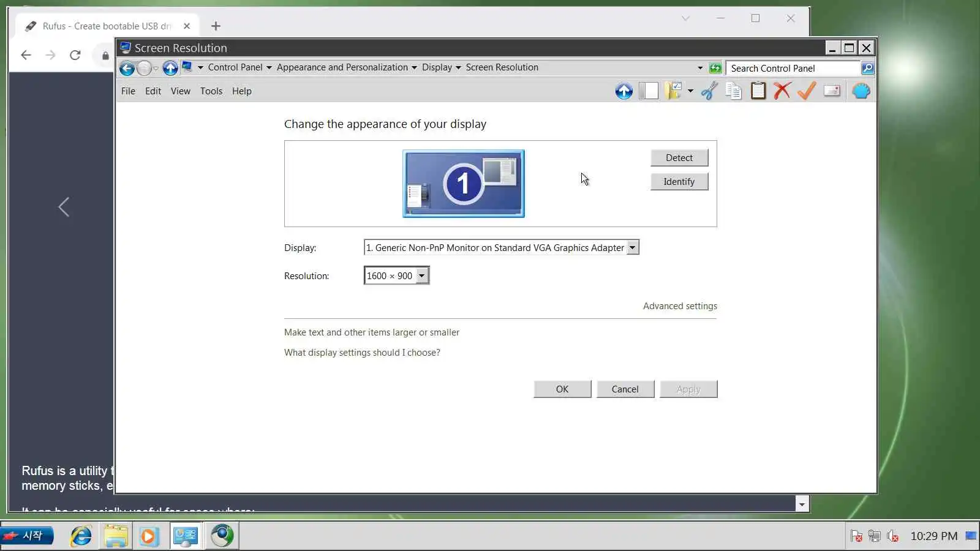The image size is (980, 551).
Task: Click the toolbar Up one level icon
Action: [x=624, y=91]
